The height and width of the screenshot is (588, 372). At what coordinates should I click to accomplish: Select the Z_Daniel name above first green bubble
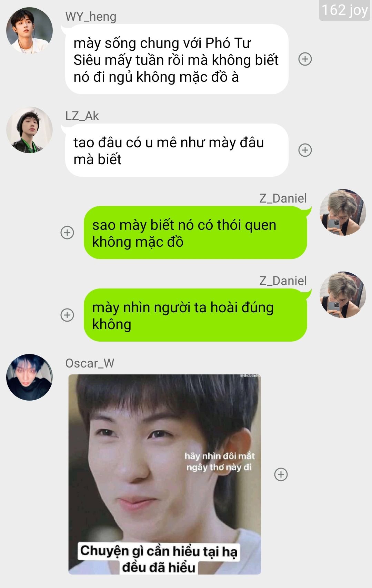tap(283, 198)
